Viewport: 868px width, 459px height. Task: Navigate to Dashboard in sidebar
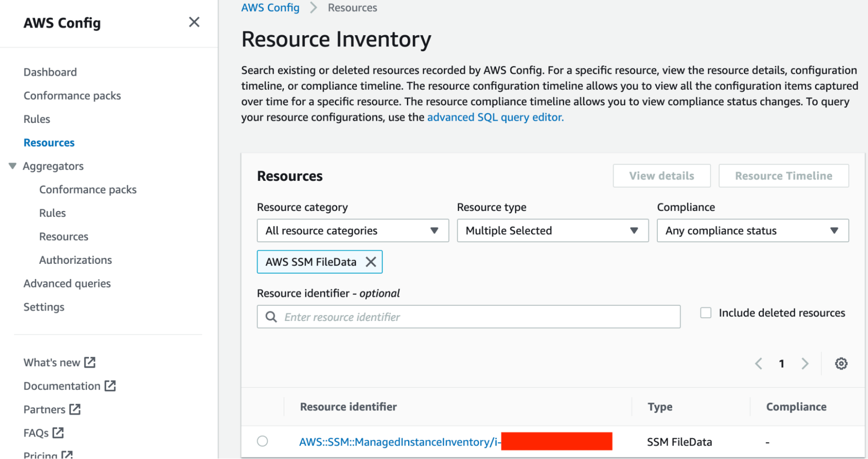(x=50, y=72)
